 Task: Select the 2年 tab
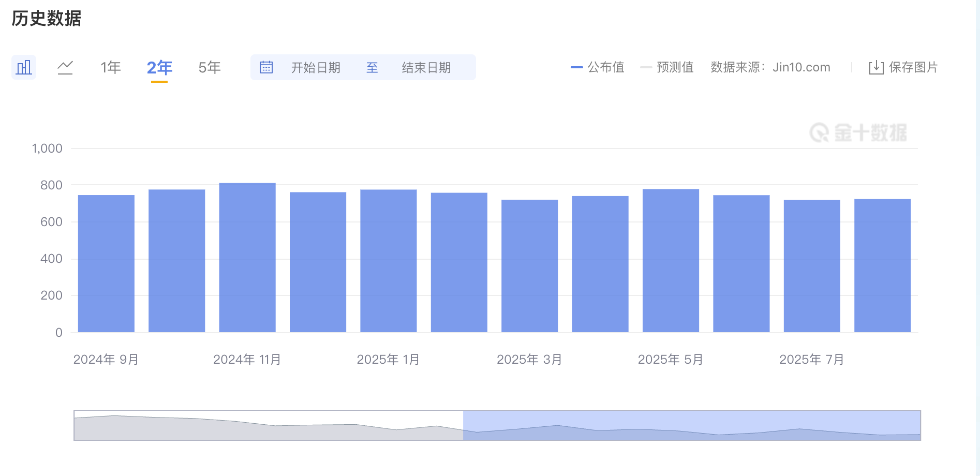click(x=159, y=67)
